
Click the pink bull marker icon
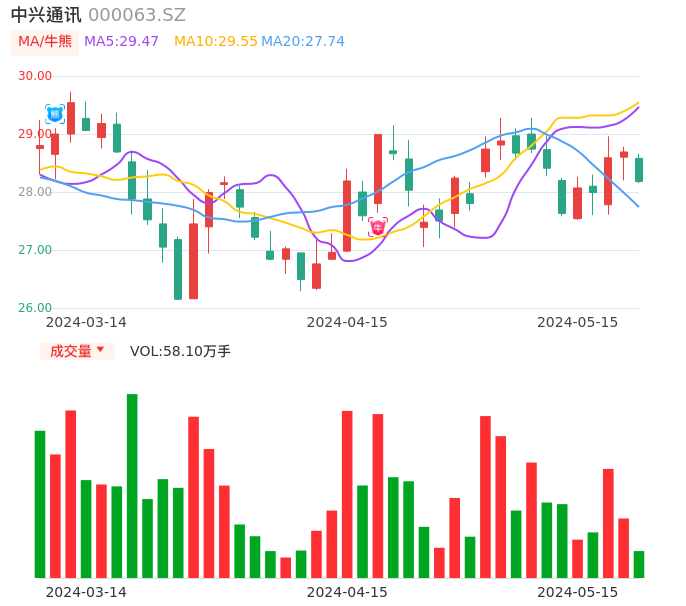coord(378,227)
